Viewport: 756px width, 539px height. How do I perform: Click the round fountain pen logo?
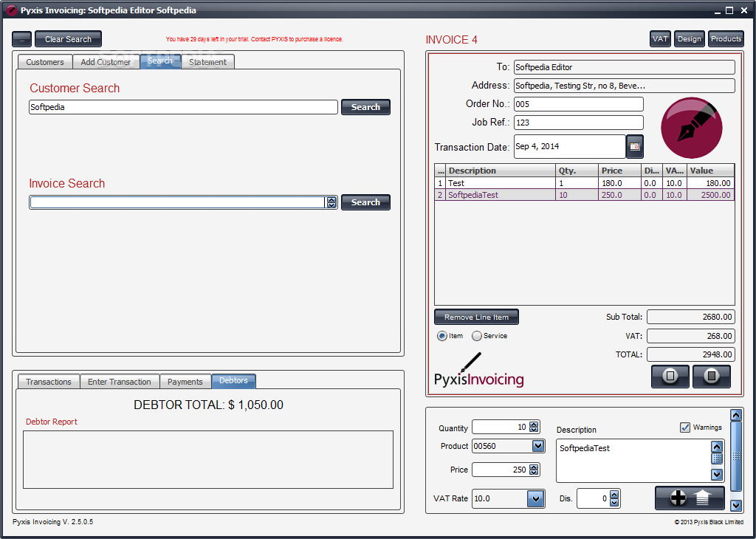pyautogui.click(x=691, y=128)
